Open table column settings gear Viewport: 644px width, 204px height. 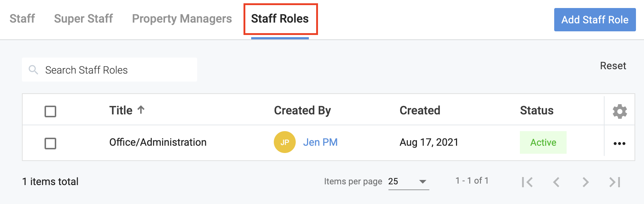tap(620, 111)
